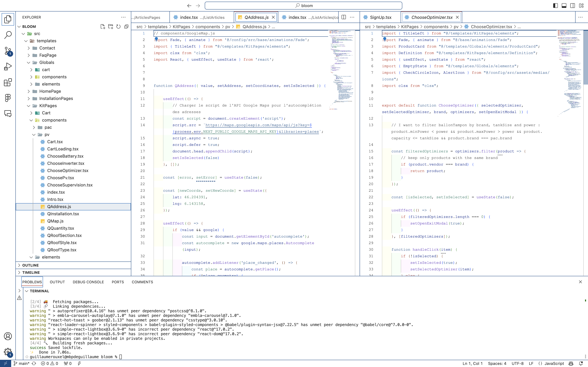Image resolution: width=588 pixels, height=367 pixels.
Task: Click New File icon in explorer header
Action: click(x=103, y=26)
